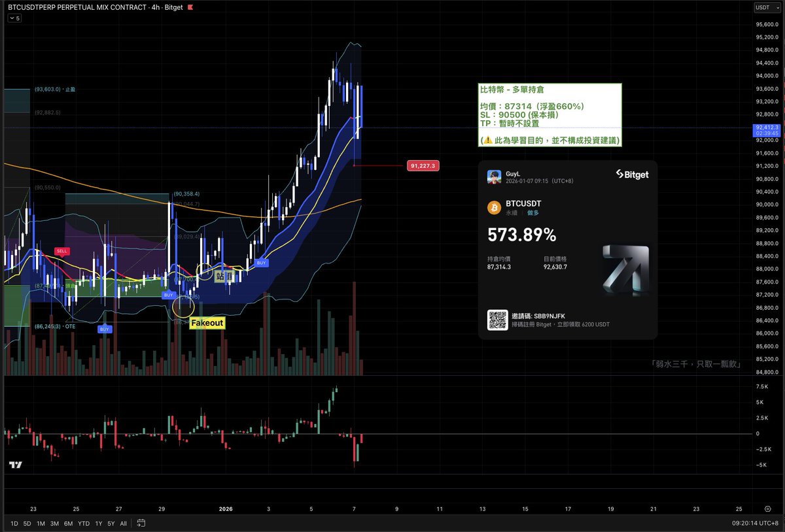785x532 pixels.
Task: Click the GuyL avatar on the share card
Action: (x=494, y=176)
